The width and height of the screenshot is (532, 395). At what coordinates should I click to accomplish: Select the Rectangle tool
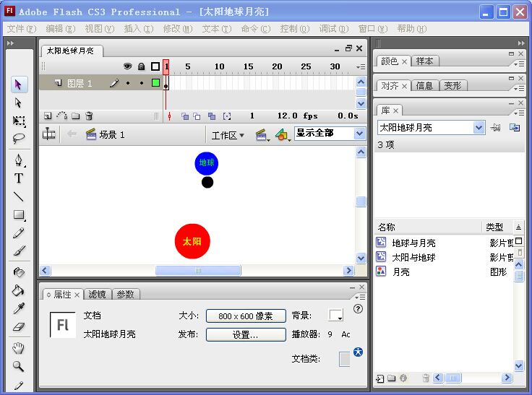[18, 214]
